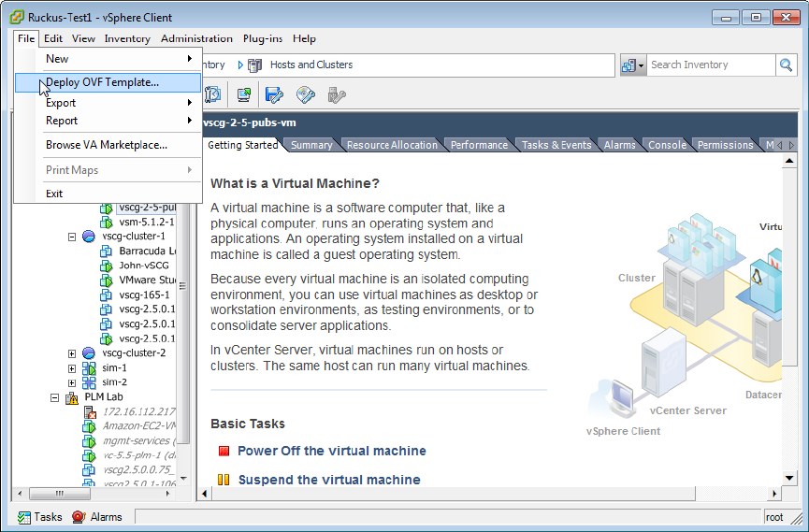This screenshot has width=809, height=532.
Task: Click the greyed USB device connect icon
Action: (337, 95)
